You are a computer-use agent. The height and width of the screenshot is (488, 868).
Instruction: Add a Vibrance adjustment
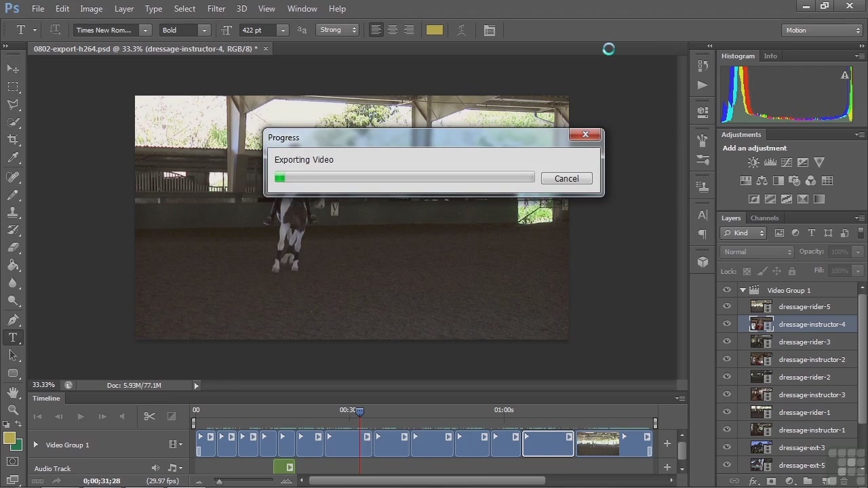pyautogui.click(x=819, y=162)
